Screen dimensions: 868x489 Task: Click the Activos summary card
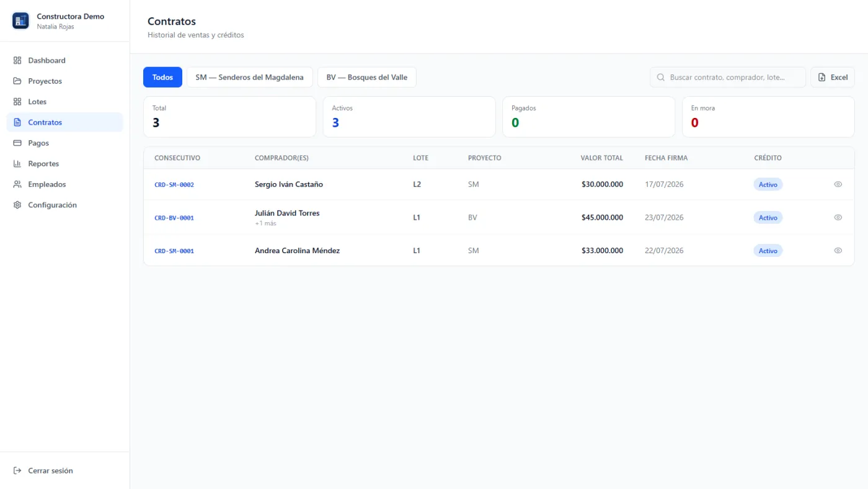click(409, 117)
